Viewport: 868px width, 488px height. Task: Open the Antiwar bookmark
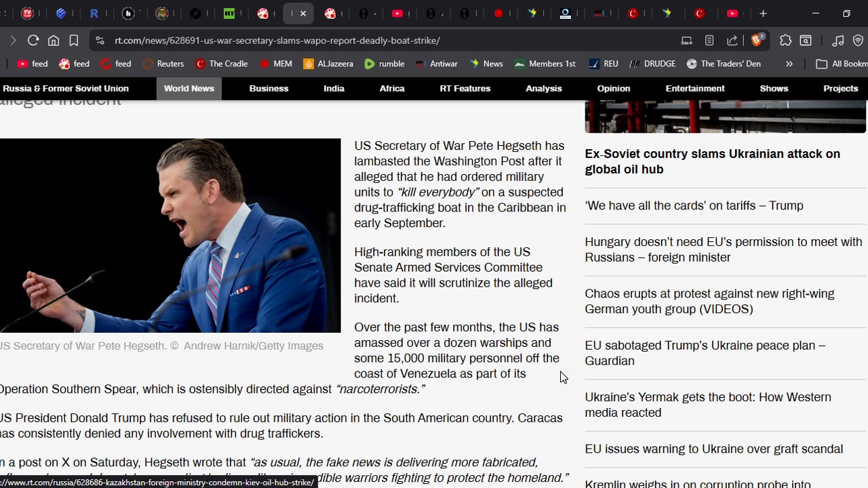point(437,64)
